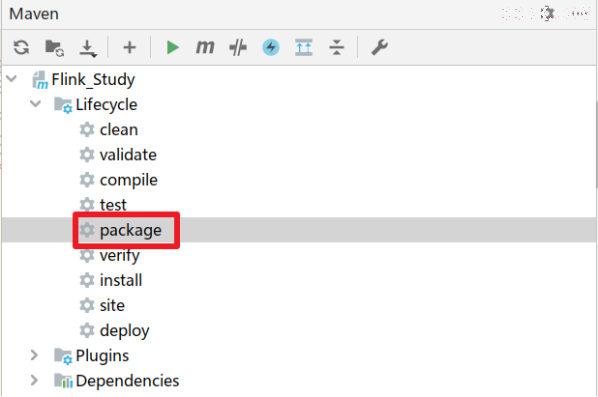Image resolution: width=598 pixels, height=397 pixels.
Task: Toggle skip tests mode lightning icon
Action: [271, 47]
